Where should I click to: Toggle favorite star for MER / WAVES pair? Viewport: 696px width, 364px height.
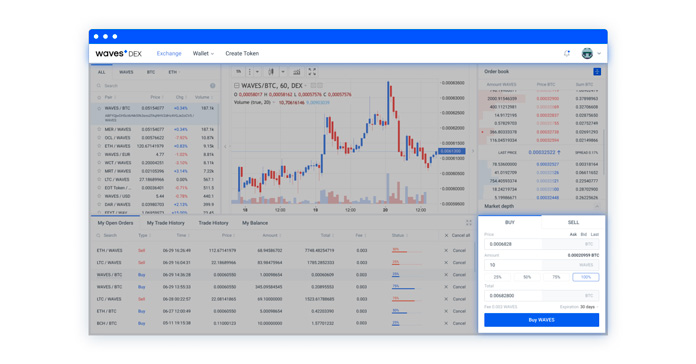[99, 129]
